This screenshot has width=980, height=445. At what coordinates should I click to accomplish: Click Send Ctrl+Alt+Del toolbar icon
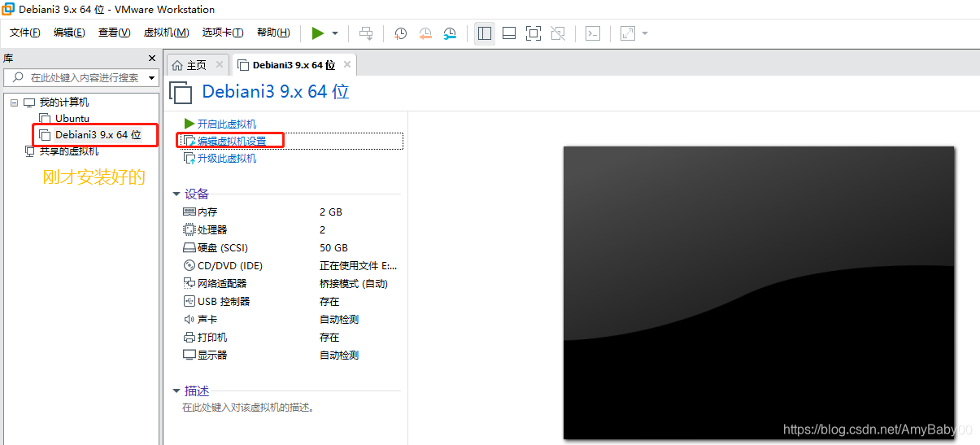(367, 33)
